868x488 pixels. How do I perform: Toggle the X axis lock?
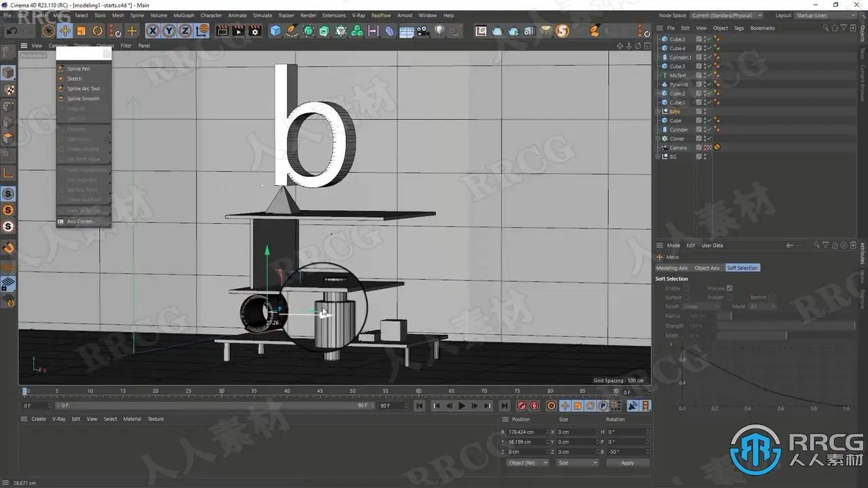click(x=153, y=30)
